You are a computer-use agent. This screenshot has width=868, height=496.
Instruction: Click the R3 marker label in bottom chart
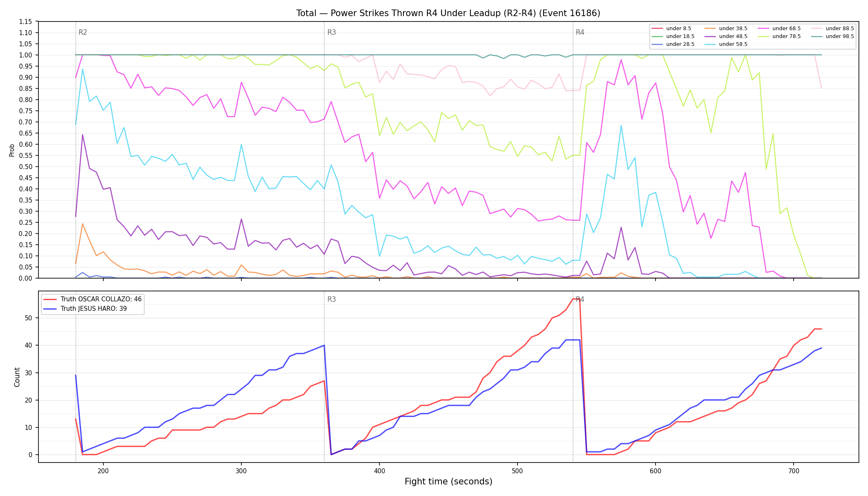pyautogui.click(x=331, y=299)
